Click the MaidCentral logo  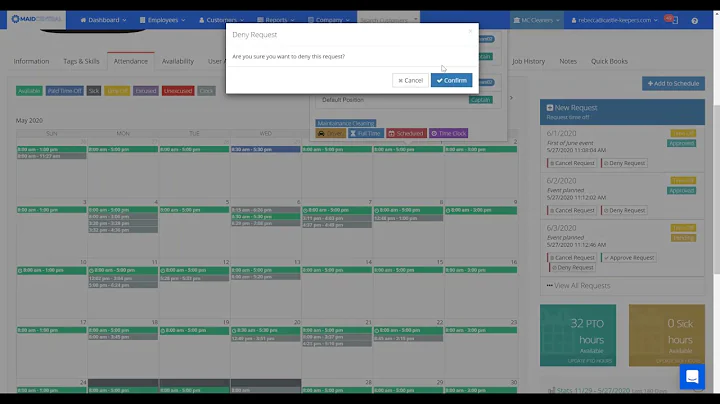pos(36,19)
